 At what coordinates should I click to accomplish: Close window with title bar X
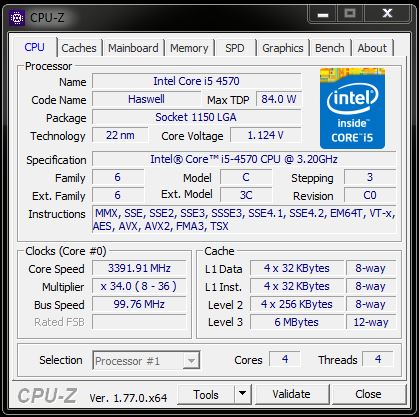(387, 14)
